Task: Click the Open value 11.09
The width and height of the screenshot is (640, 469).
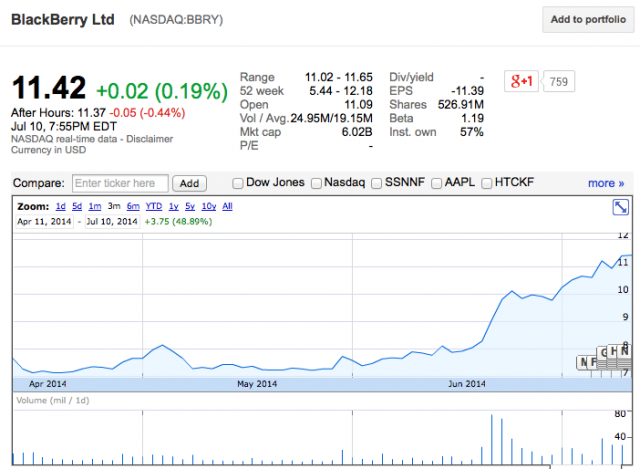Action: coord(358,104)
